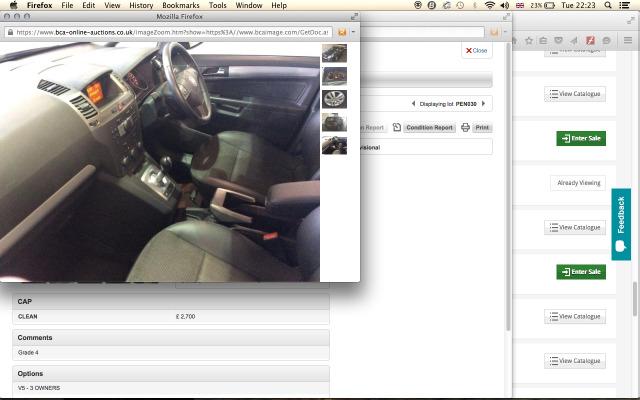640x400 pixels.
Task: Go to previous lot arrow
Action: click(x=413, y=104)
